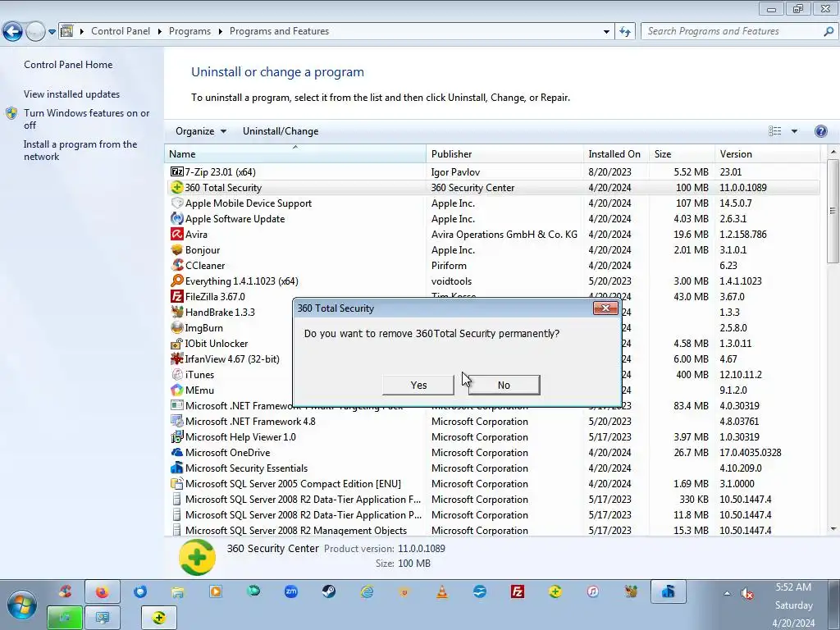Select the ImgBurn program icon
The width and height of the screenshot is (840, 630).
pos(177,327)
